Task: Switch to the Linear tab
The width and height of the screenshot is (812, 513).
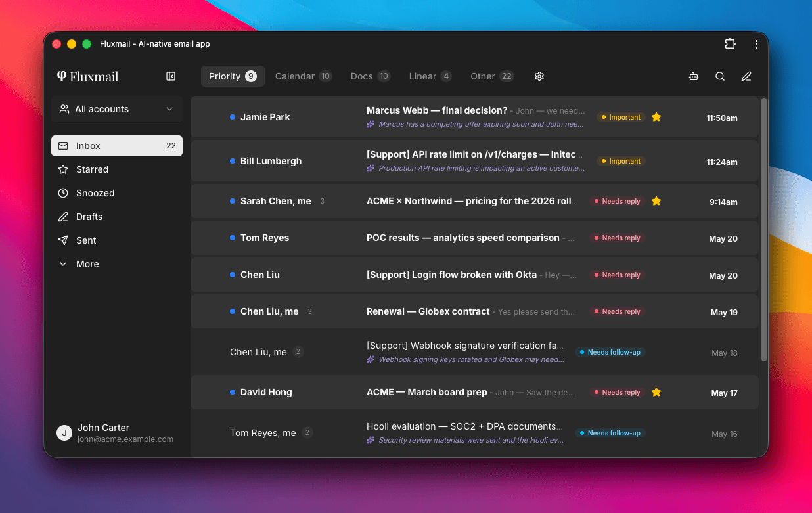Action: coord(430,76)
